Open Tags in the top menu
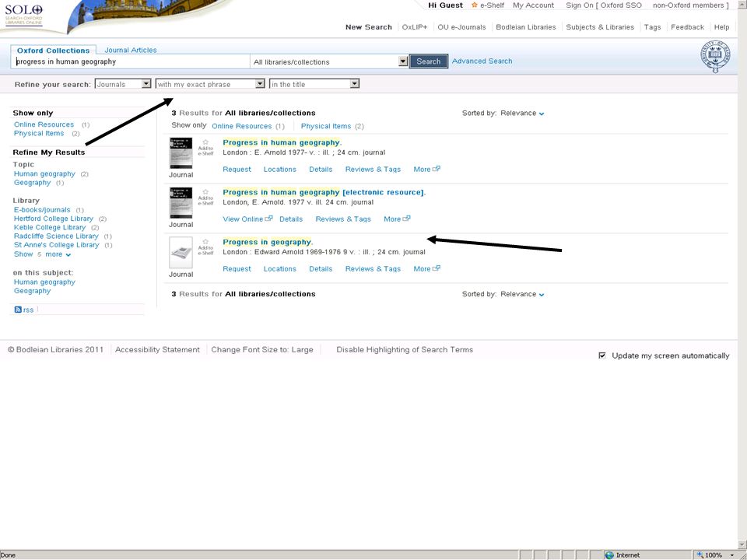 652,27
